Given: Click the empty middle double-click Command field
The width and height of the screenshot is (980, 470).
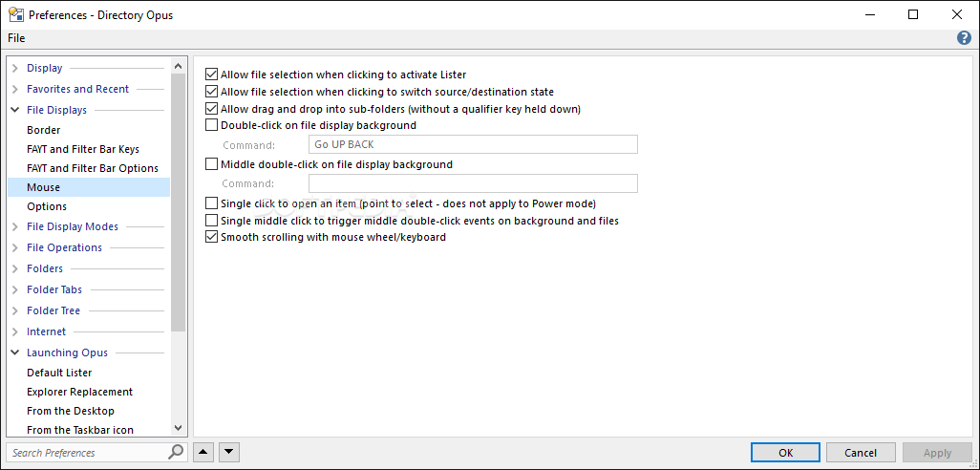Looking at the screenshot, I should pos(473,183).
